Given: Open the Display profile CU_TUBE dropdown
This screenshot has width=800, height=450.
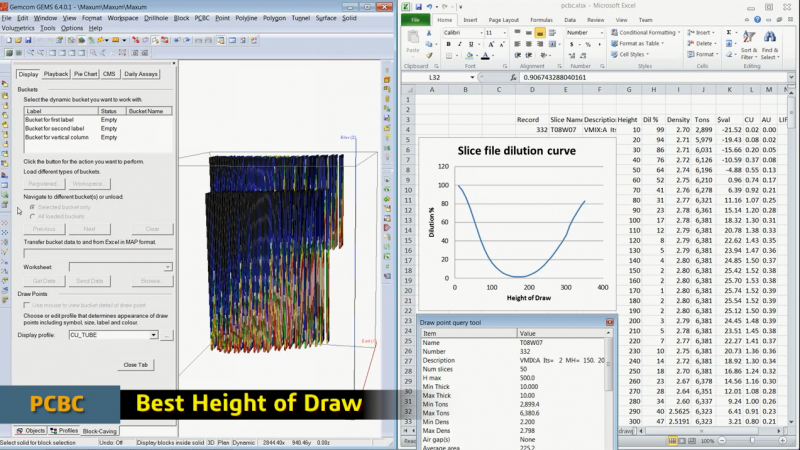Looking at the screenshot, I should click(x=155, y=336).
